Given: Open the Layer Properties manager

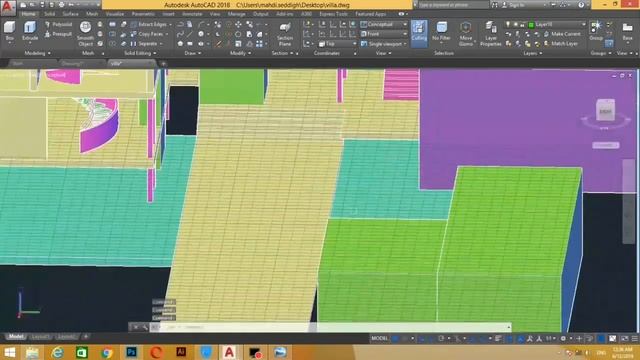Looking at the screenshot, I should (x=491, y=33).
